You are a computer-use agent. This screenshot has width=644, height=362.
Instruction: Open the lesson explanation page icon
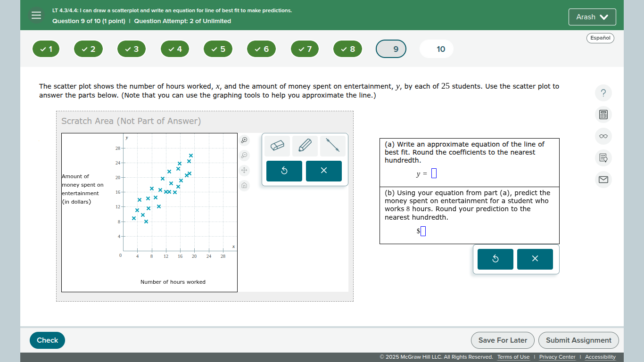pos(603,158)
